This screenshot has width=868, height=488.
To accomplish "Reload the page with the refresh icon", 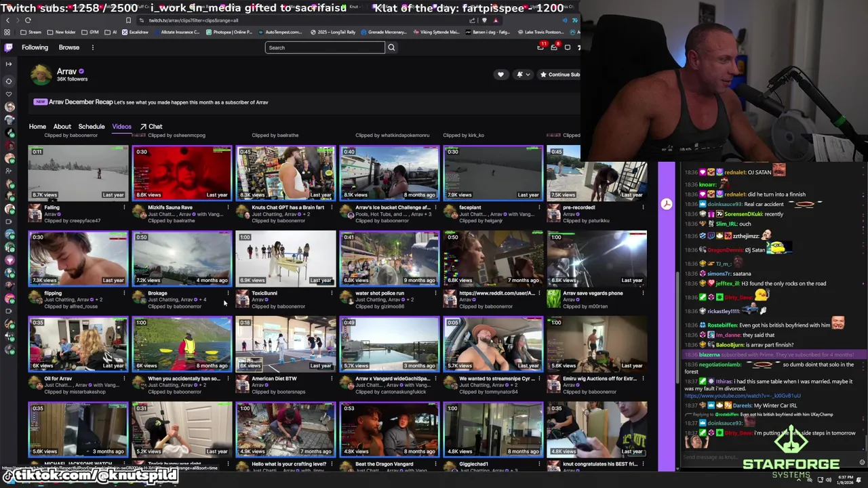I will pyautogui.click(x=28, y=20).
